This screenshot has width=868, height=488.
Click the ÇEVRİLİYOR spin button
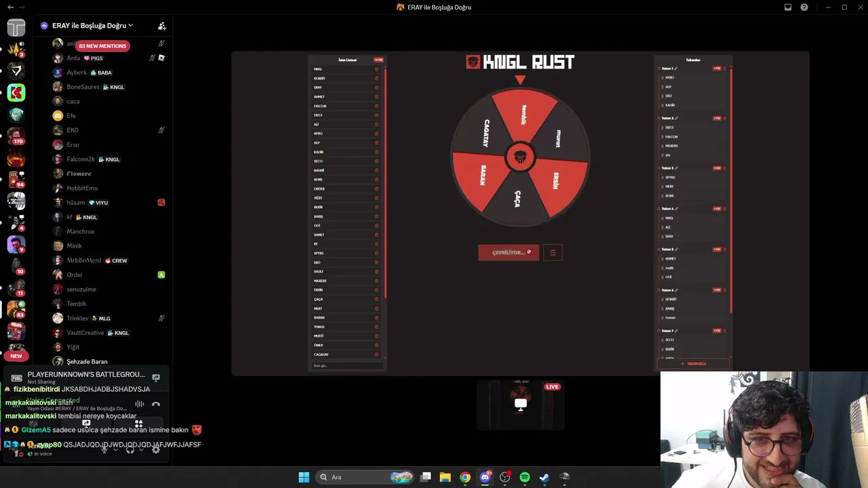(509, 253)
